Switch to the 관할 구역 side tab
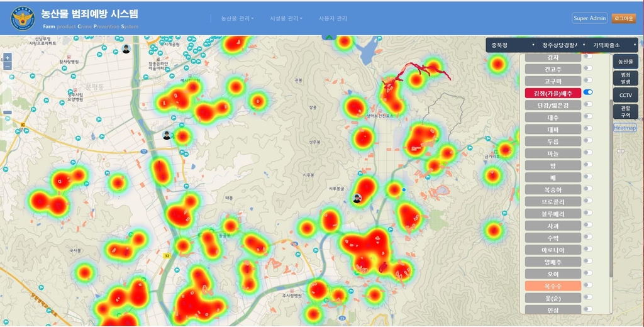This screenshot has width=644, height=327. pos(626,112)
